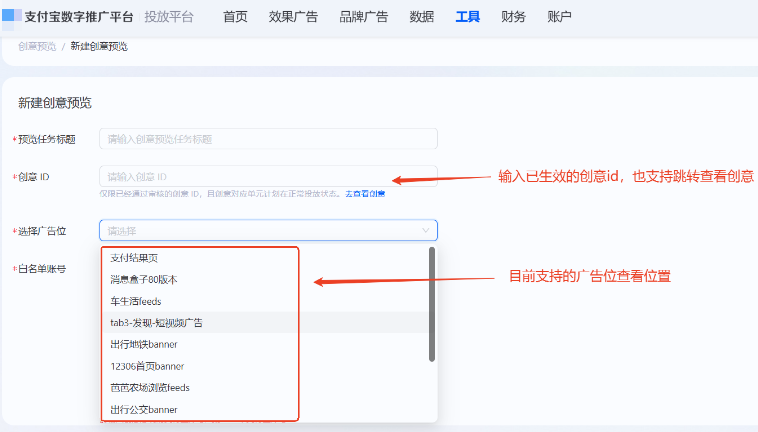Image resolution: width=758 pixels, height=432 pixels.
Task: Open the 账户 menu tab
Action: tap(559, 17)
